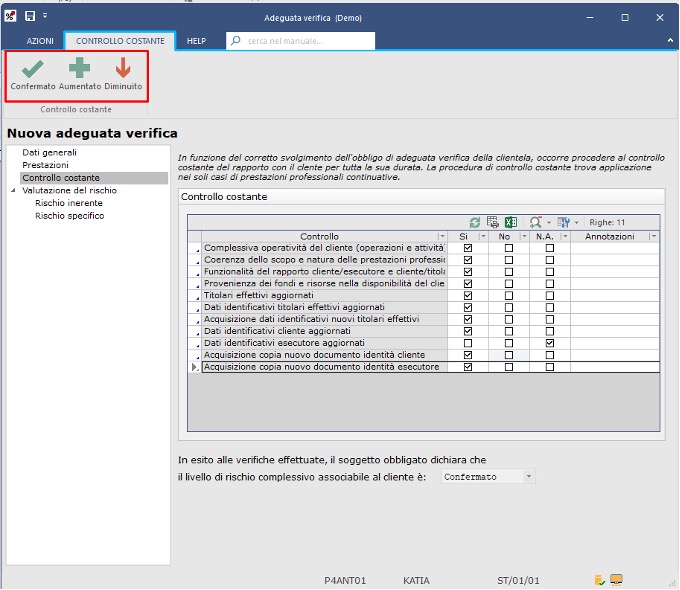The image size is (680, 590).
Task: Collapse the Valutazione del rischio tree node
Action: coord(13,190)
